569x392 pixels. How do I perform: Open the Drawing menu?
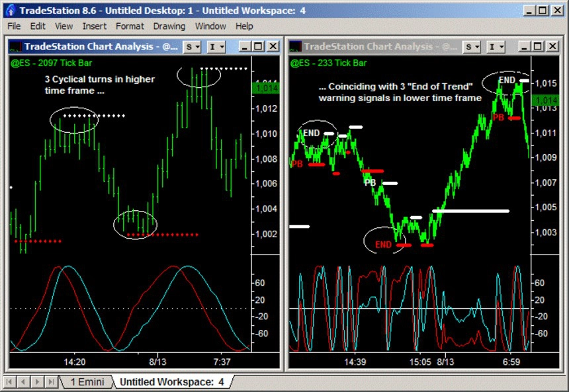pyautogui.click(x=169, y=26)
